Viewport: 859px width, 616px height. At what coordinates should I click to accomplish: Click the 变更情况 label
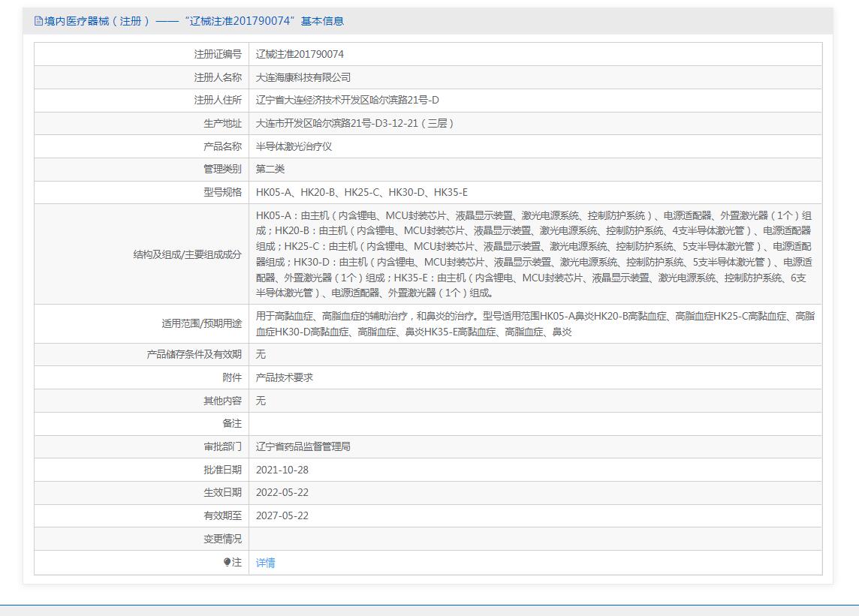(x=222, y=539)
